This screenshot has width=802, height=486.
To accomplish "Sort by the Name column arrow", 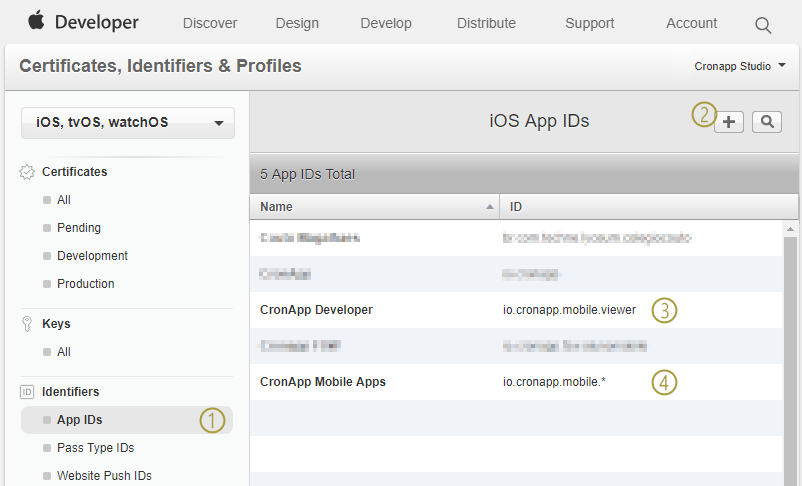I will point(489,207).
